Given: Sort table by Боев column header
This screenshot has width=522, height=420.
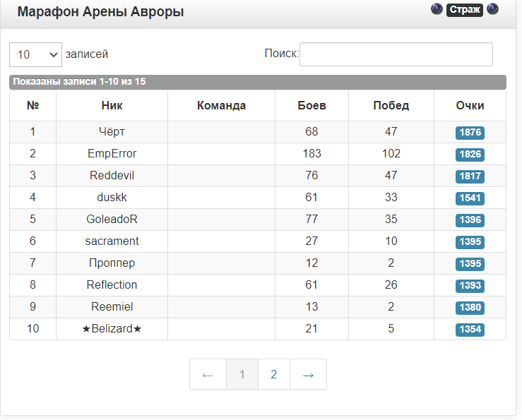Looking at the screenshot, I should 312,106.
